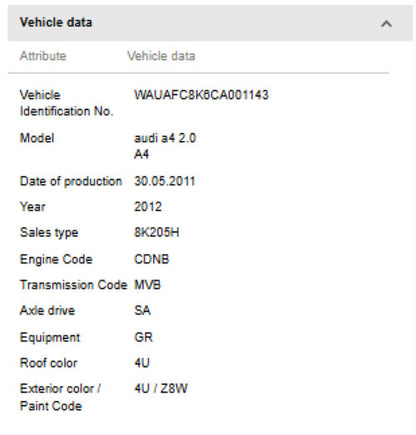Select paint code 4U / Z8W
416x435 pixels.
pos(161,389)
